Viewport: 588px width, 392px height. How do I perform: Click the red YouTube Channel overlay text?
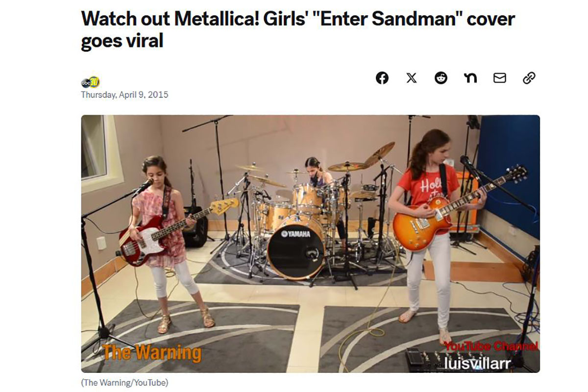coord(491,346)
